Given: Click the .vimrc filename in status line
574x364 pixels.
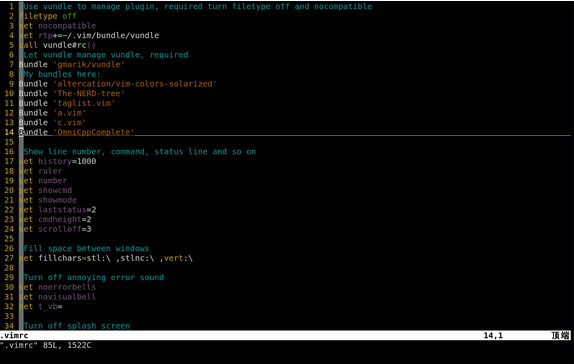Looking at the screenshot, I should tap(14, 335).
